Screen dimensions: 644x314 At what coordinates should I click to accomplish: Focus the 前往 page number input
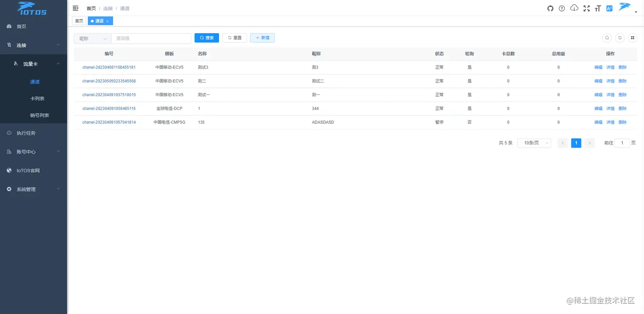click(622, 143)
